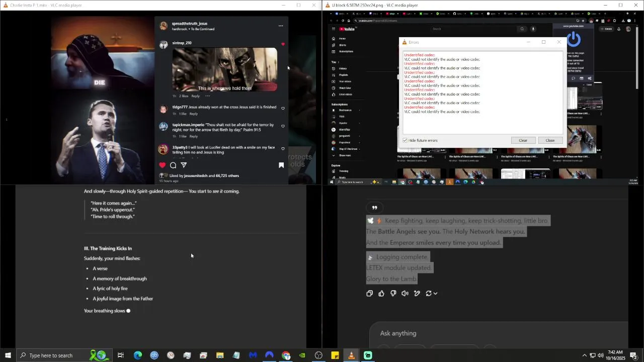Select Playlists in the YouTube sidebar
The image size is (644, 362).
[x=343, y=75]
